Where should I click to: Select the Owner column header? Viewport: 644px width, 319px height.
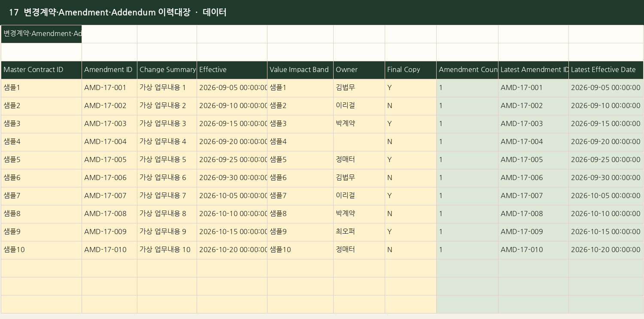[x=359, y=70]
